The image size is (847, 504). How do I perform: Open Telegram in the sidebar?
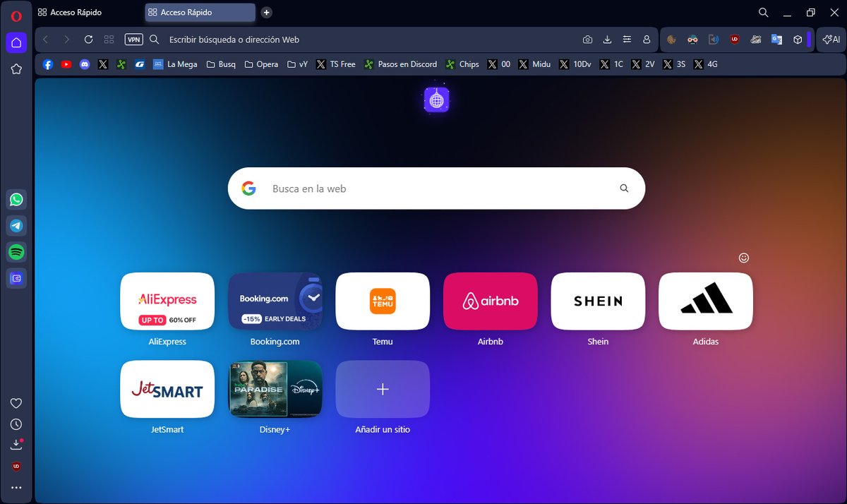click(x=16, y=226)
